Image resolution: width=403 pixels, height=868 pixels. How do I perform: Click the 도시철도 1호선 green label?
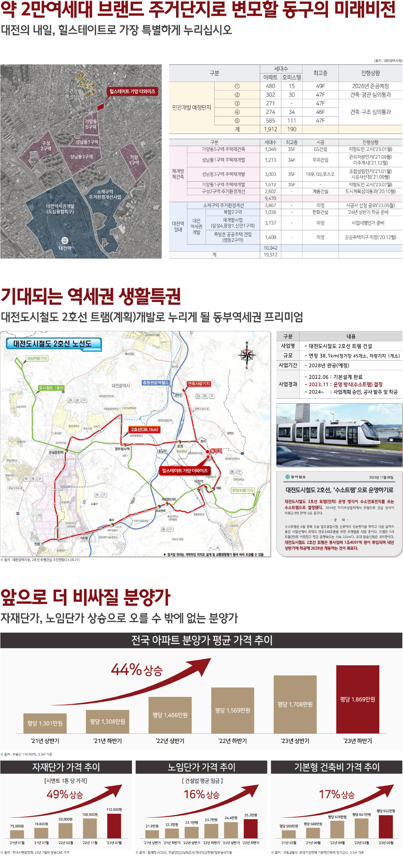click(51, 388)
